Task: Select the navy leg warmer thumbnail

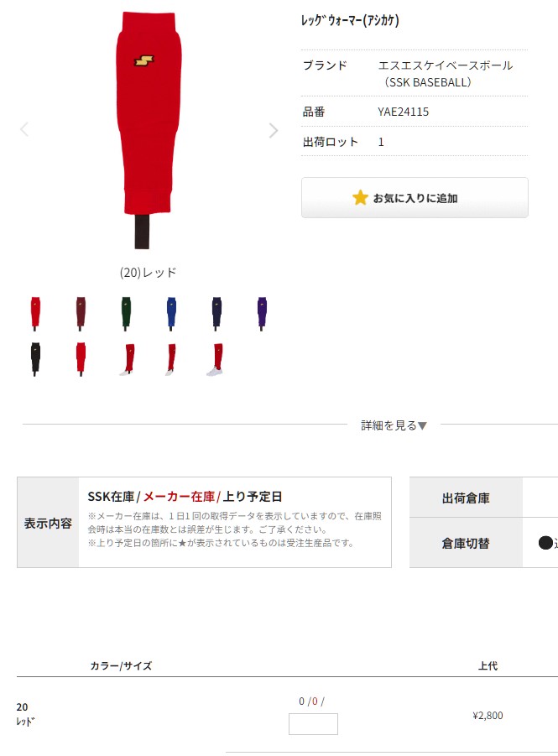Action: click(x=216, y=314)
